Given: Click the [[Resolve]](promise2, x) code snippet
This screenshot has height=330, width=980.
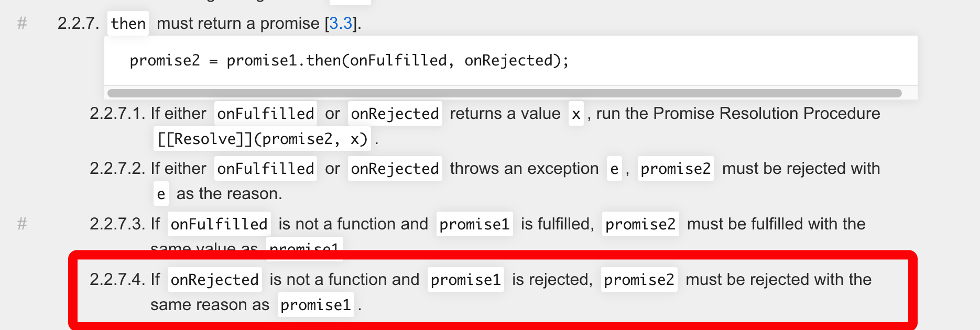Looking at the screenshot, I should 263,139.
